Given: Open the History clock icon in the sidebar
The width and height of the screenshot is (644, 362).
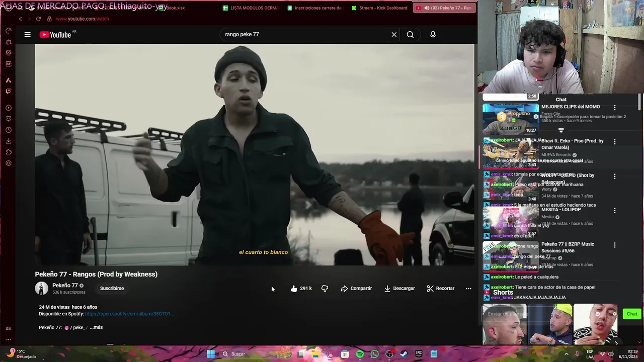Looking at the screenshot, I should [9, 130].
